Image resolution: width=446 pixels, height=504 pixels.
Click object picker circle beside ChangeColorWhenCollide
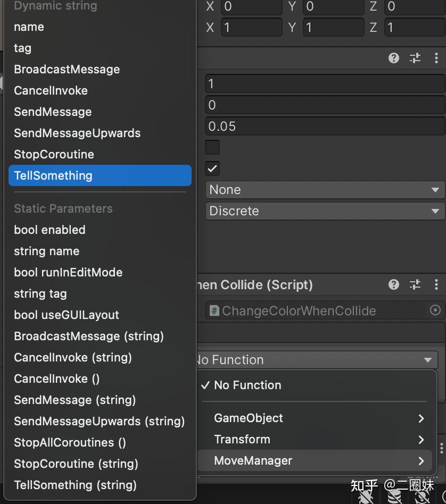pyautogui.click(x=435, y=310)
